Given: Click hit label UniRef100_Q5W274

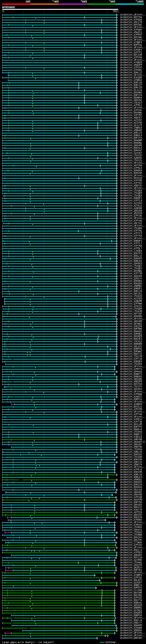Looking at the screenshot, I should click(131, 464).
